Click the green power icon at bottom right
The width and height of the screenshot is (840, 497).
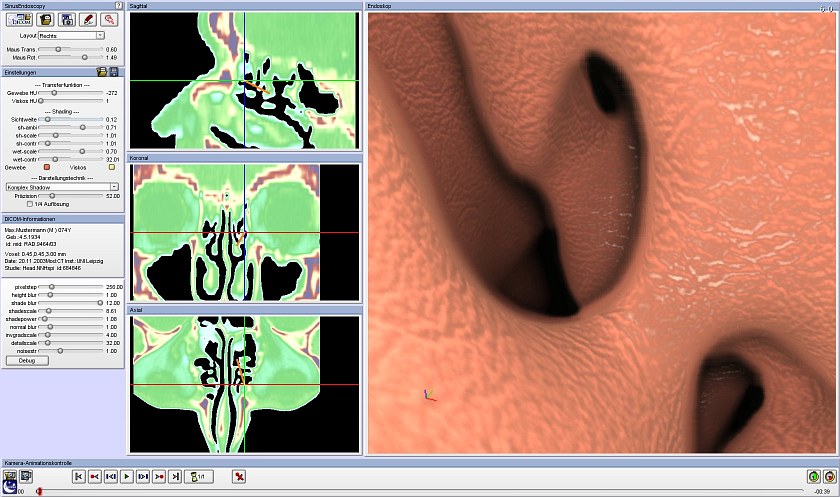(x=814, y=477)
